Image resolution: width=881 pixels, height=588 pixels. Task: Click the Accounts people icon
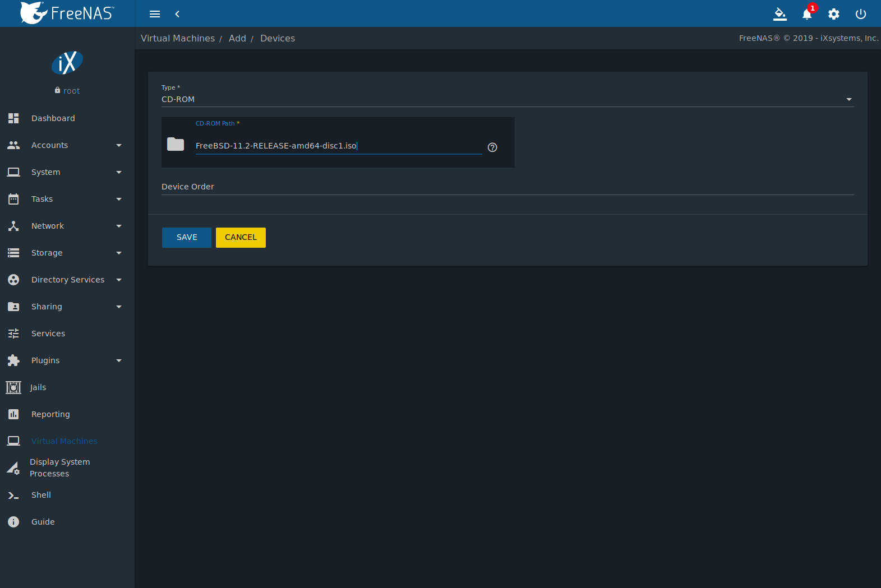(x=13, y=145)
